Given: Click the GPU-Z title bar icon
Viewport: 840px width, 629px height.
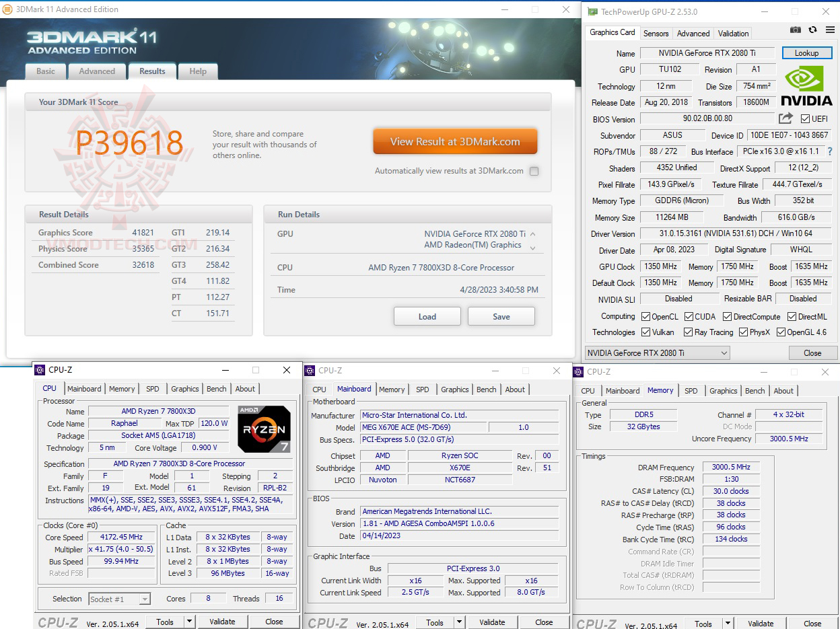Looking at the screenshot, I should tap(592, 11).
